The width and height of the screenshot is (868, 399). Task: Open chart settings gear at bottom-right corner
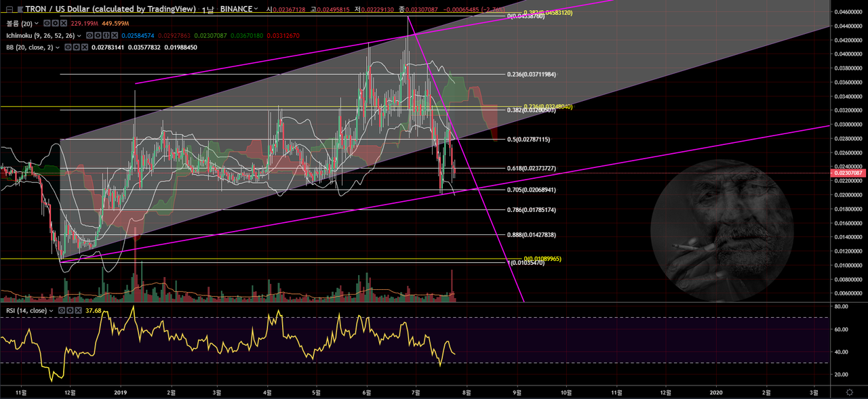(849, 392)
